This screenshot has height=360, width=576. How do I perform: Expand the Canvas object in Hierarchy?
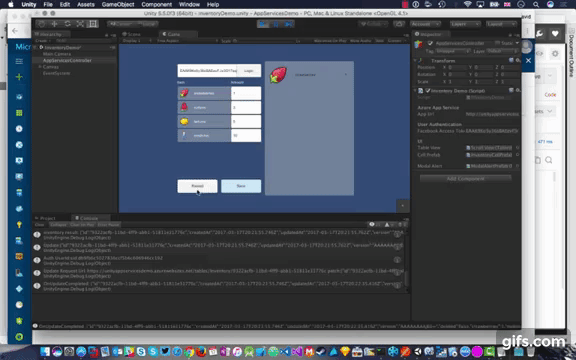click(x=40, y=67)
